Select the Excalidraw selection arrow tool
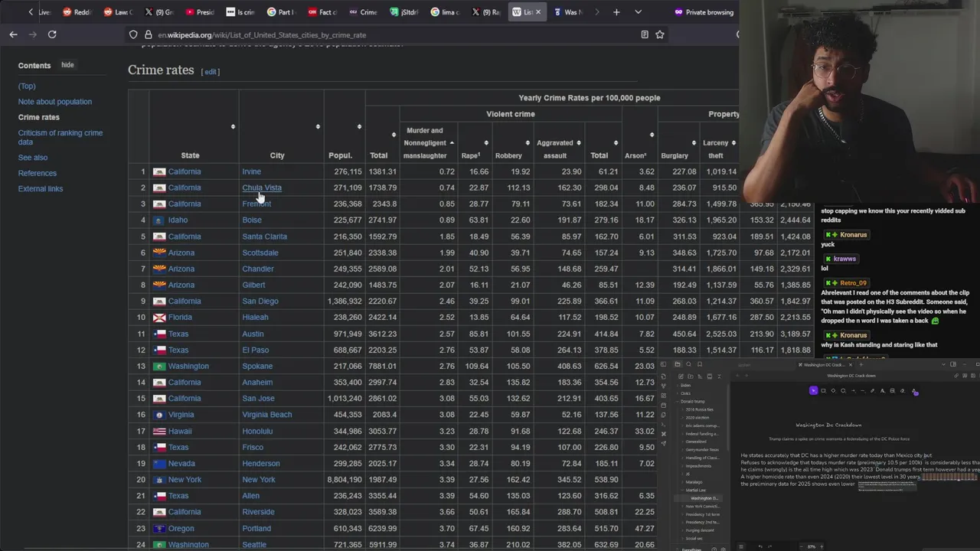980x551 pixels. (813, 391)
